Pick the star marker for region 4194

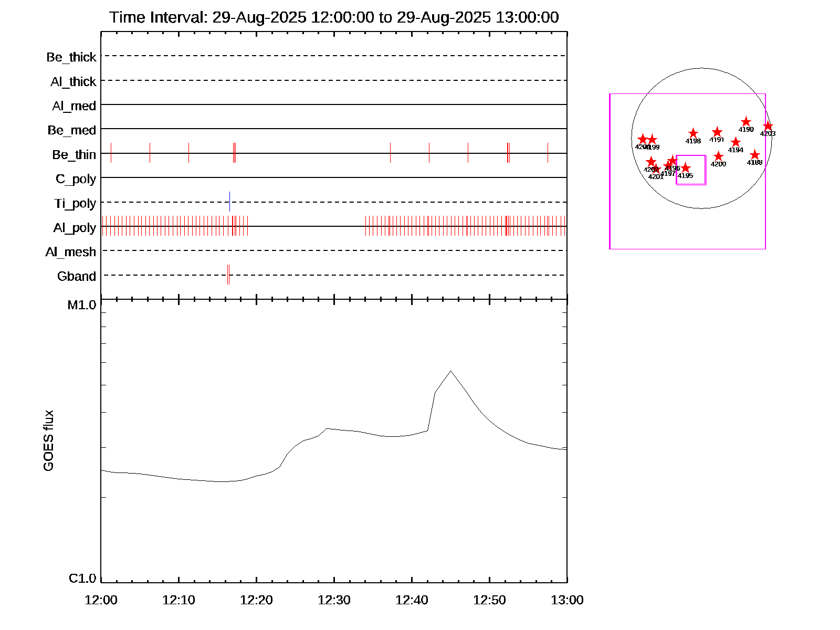[x=736, y=142]
